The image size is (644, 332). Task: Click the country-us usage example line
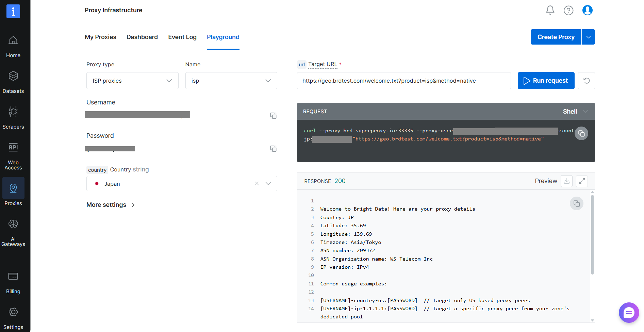click(x=425, y=300)
